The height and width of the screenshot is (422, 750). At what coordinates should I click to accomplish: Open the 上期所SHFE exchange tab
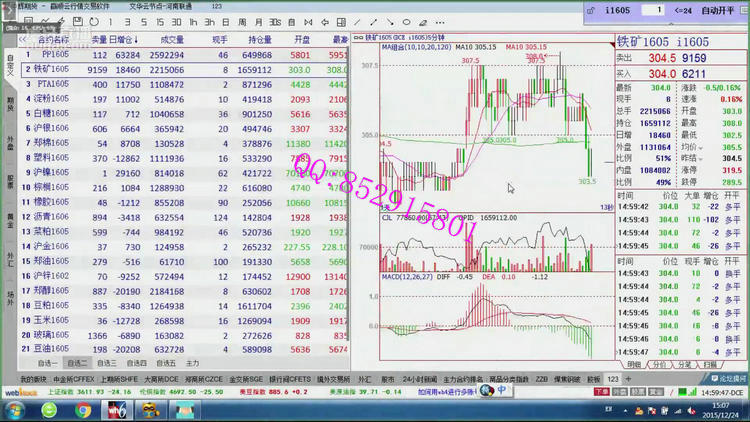(118, 380)
